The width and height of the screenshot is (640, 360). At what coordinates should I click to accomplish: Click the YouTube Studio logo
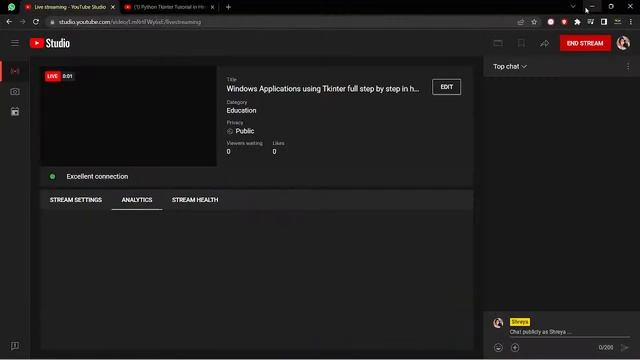(x=50, y=43)
